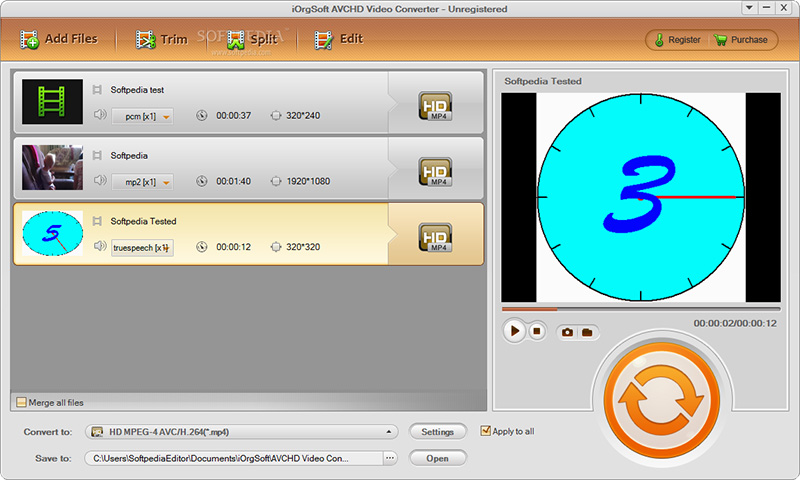The height and width of the screenshot is (480, 800).
Task: Click the Softpedia test file name
Action: (137, 90)
